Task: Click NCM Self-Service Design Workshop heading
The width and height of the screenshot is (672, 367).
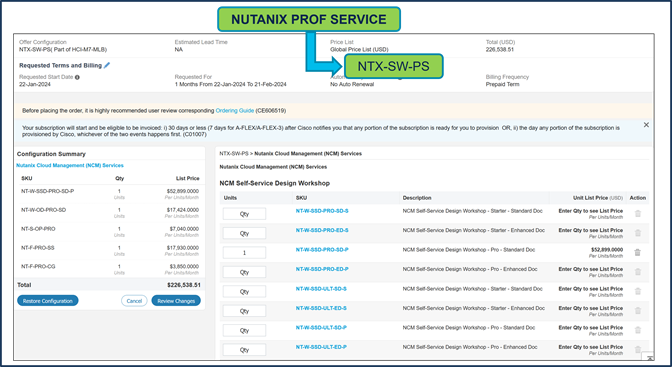Action: [275, 183]
